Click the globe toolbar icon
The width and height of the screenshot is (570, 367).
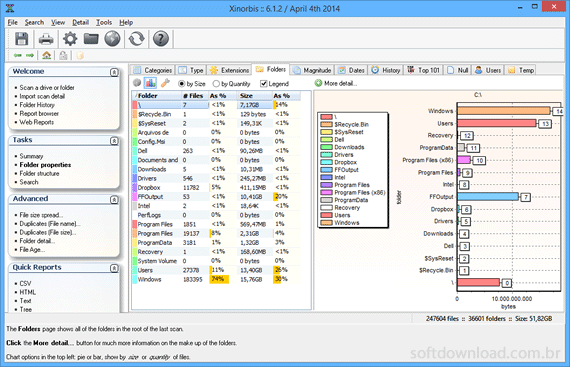pos(112,39)
